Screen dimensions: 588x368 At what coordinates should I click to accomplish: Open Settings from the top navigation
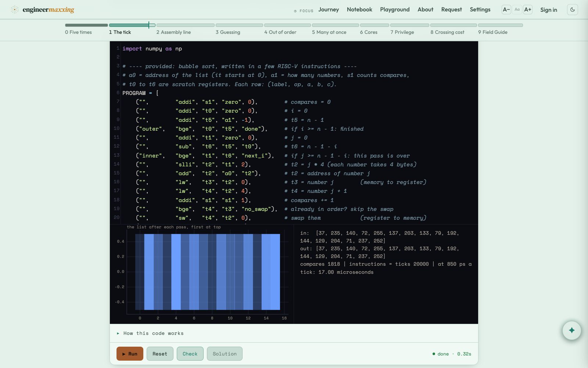pyautogui.click(x=480, y=10)
